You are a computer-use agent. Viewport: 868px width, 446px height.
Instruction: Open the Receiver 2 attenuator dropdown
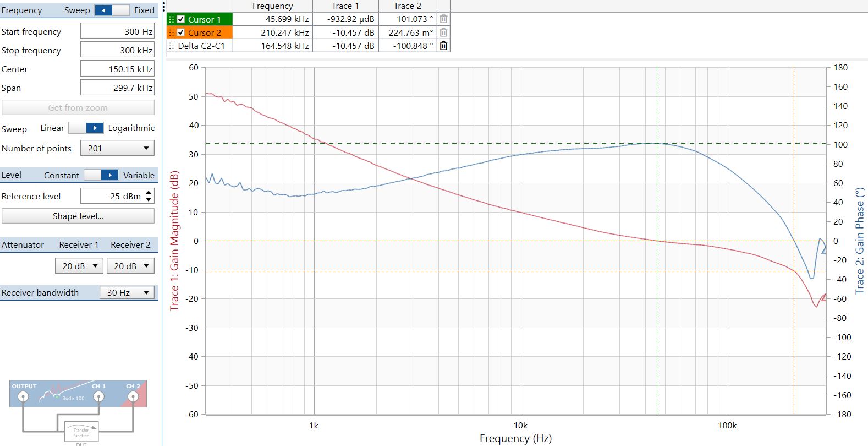pos(131,266)
